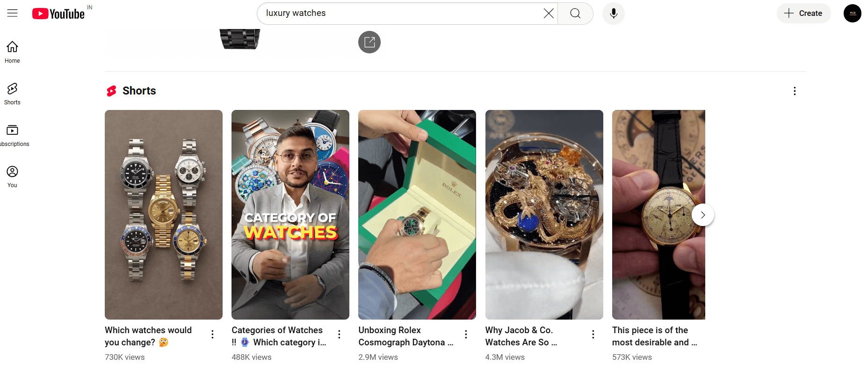This screenshot has width=868, height=372.
Task: Click the Shorts section heading text
Action: 139,91
